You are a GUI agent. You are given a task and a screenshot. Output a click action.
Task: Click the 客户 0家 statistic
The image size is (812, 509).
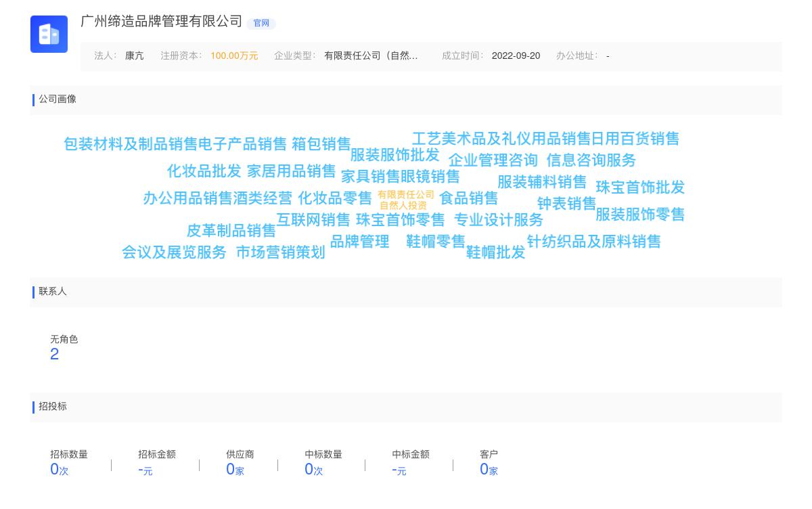click(x=489, y=469)
